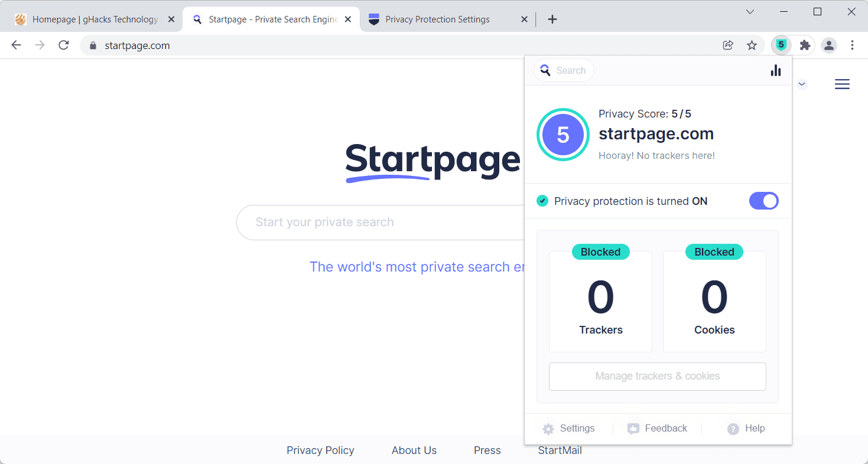
Task: Click the 'Hooray! No trackers here!' text
Action: click(x=656, y=156)
